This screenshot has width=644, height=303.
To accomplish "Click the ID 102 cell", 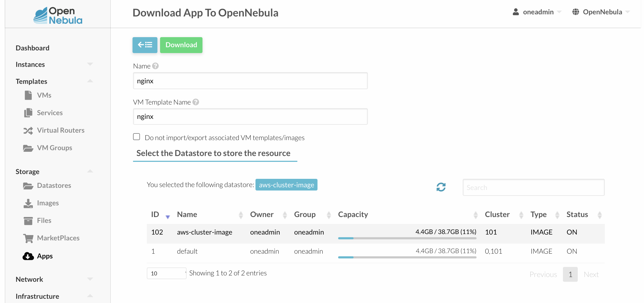I will tap(157, 232).
